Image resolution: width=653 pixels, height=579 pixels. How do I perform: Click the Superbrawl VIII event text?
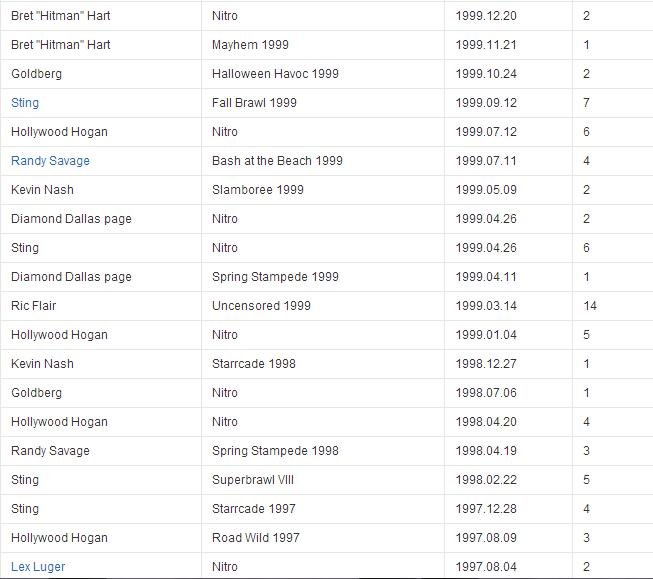click(x=253, y=480)
